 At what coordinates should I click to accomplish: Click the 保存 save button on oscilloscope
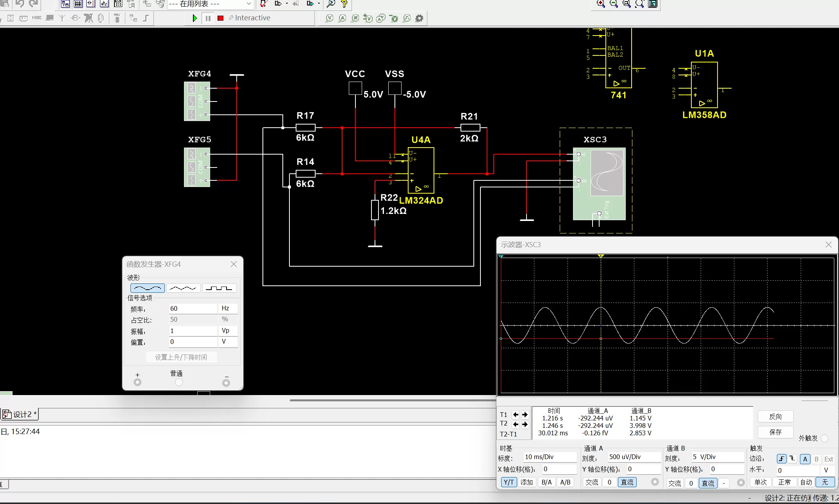775,432
